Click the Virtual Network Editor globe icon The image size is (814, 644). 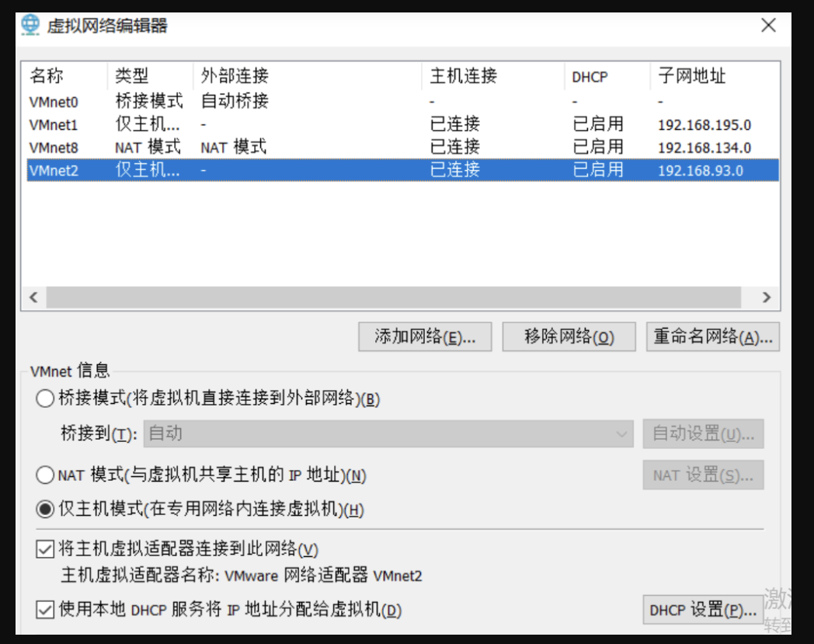[30, 25]
